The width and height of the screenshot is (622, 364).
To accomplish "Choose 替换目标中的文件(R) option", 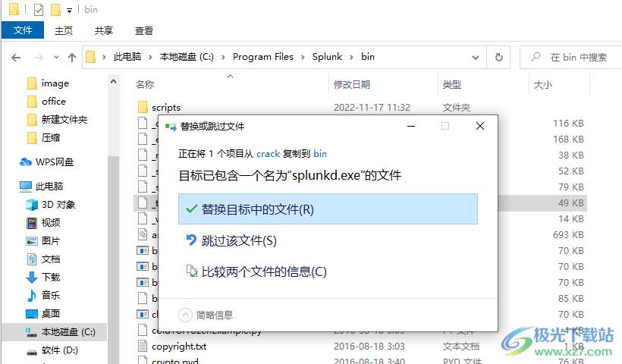I will (x=328, y=209).
